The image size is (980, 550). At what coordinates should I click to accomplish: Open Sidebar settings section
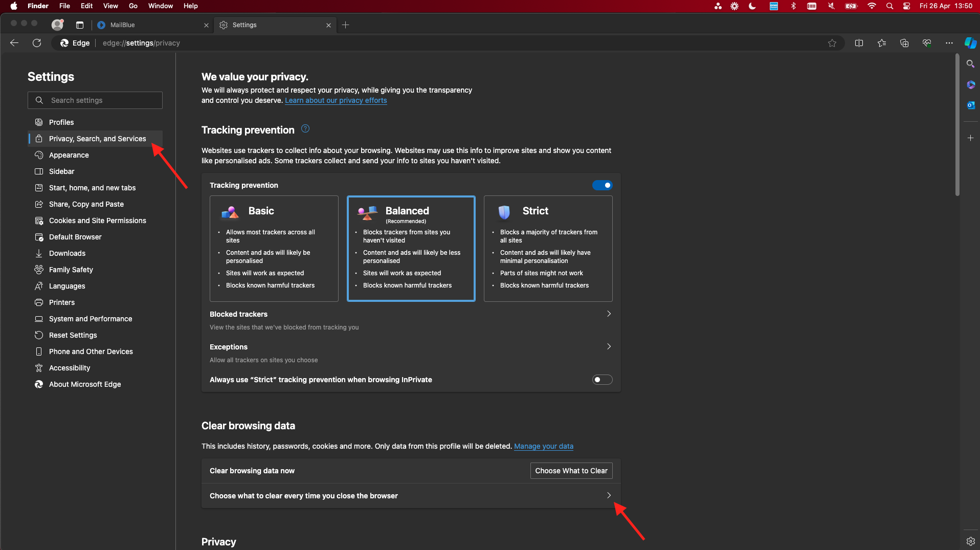pyautogui.click(x=95, y=171)
